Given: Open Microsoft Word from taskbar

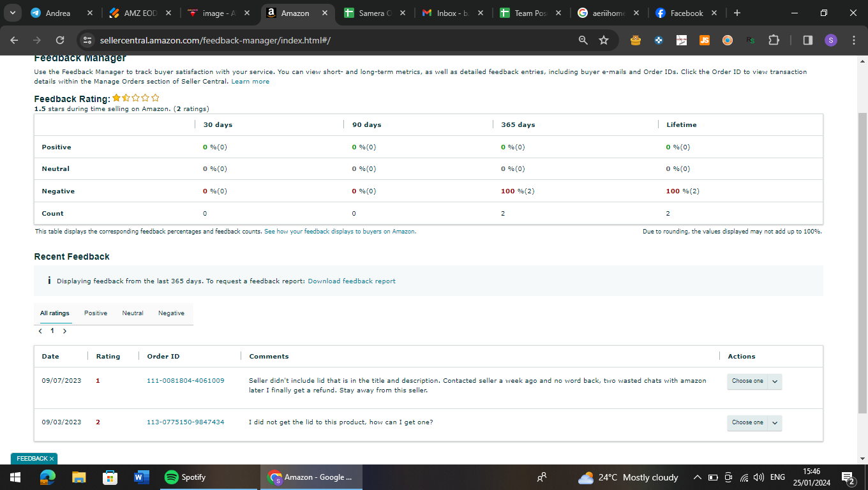Looking at the screenshot, I should [140, 477].
